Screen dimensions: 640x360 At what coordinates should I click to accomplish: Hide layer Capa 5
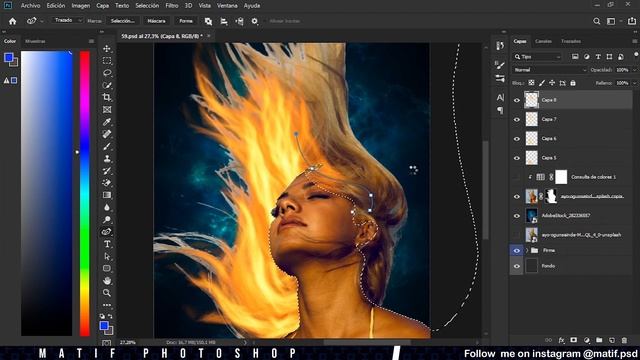[517, 158]
